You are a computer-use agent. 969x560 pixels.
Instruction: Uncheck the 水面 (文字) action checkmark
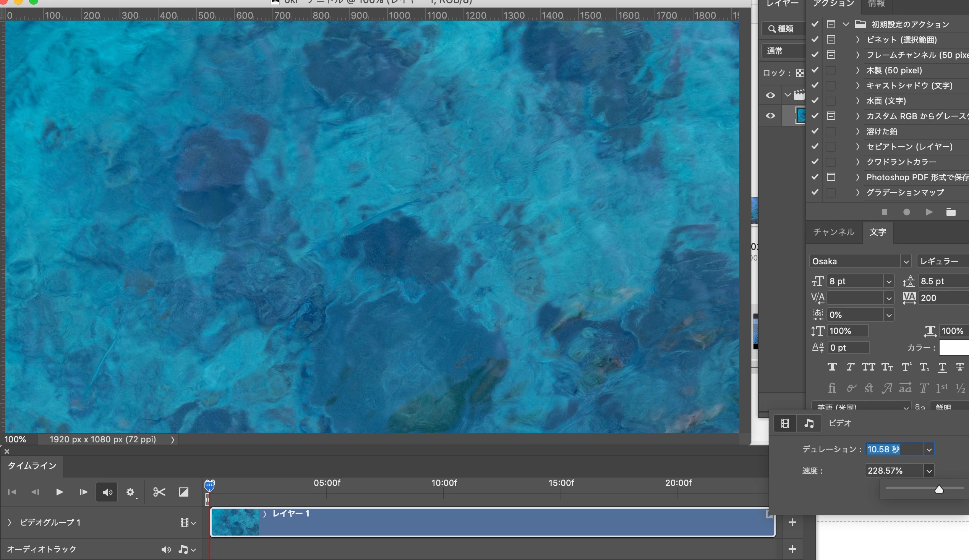(x=814, y=101)
